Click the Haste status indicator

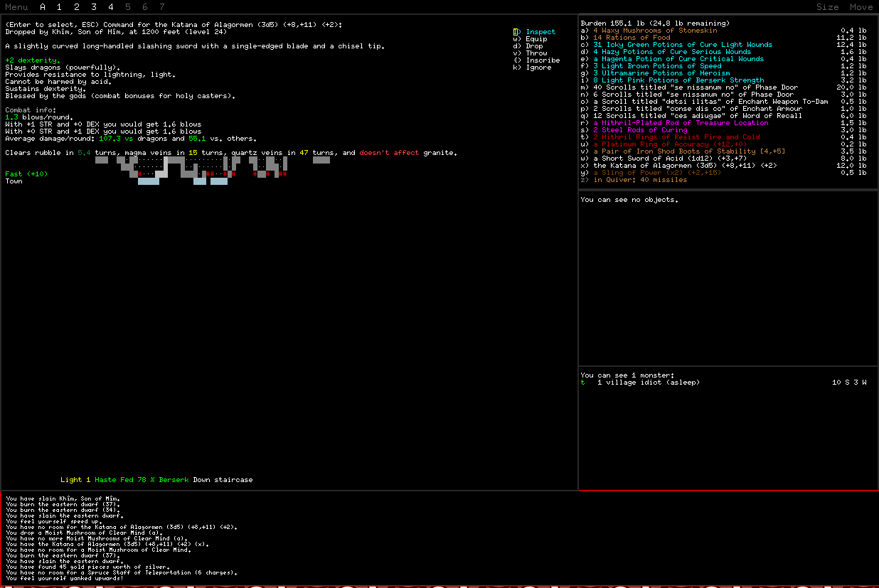pyautogui.click(x=105, y=480)
